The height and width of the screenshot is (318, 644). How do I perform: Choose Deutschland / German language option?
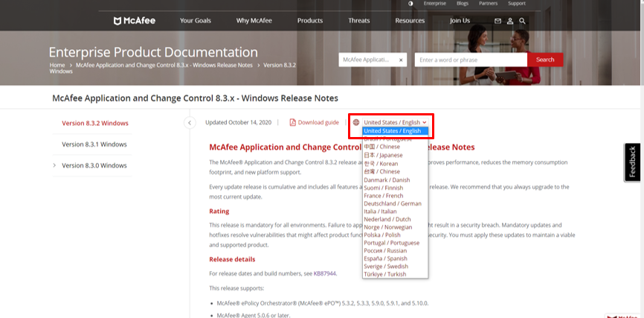point(395,203)
